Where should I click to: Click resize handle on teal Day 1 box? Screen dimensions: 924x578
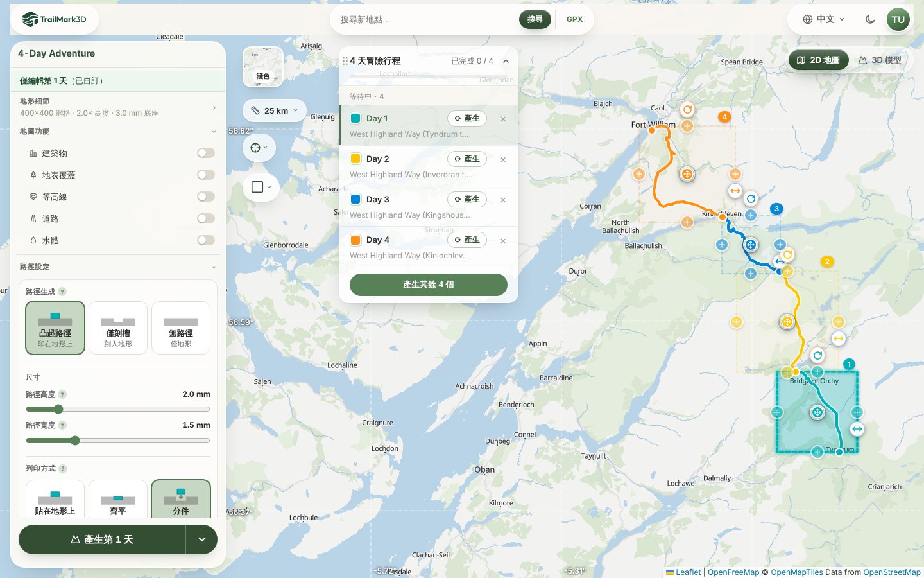pos(857,429)
